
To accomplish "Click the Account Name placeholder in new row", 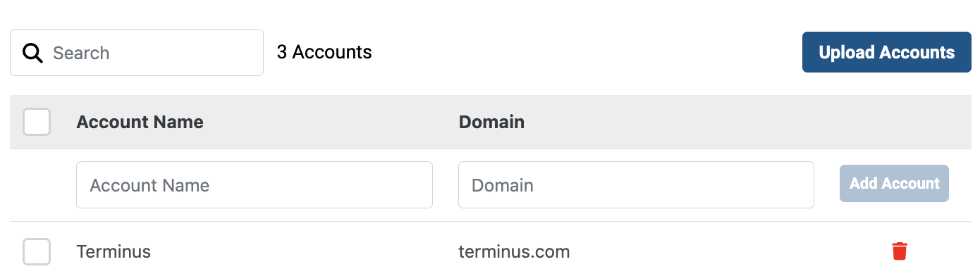I will pos(149,185).
